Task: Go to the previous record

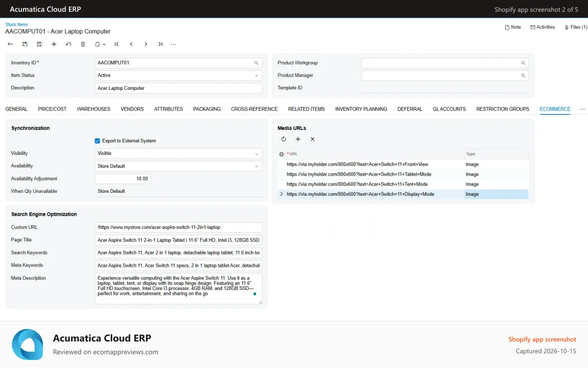Action: 131,44
